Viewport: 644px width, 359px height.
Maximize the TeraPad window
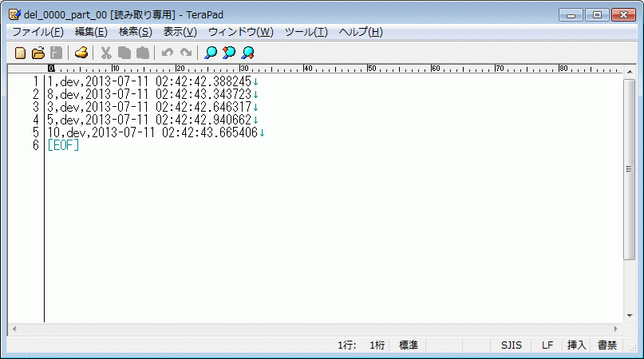pyautogui.click(x=597, y=15)
